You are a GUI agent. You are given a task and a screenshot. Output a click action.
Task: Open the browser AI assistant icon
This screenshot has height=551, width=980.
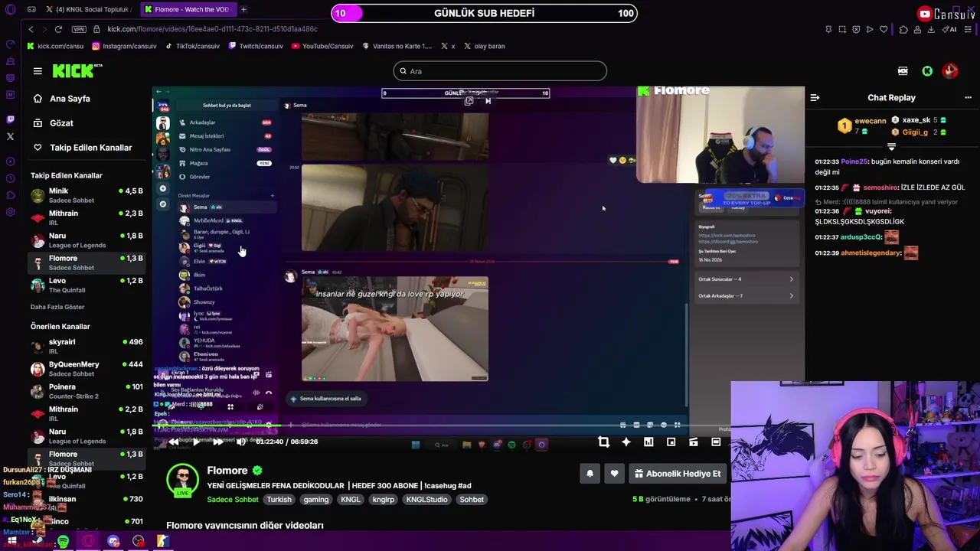951,29
